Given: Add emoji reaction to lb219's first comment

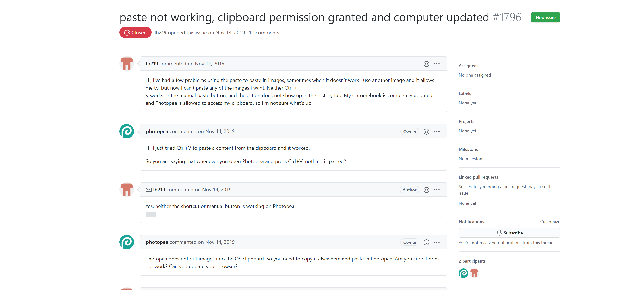Looking at the screenshot, I should pos(426,64).
